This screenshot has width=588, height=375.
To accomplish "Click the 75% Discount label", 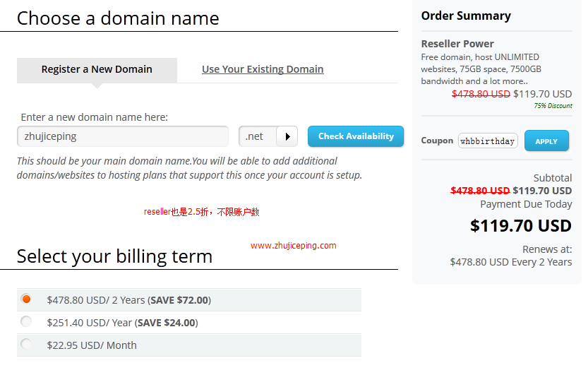I will click(x=553, y=106).
